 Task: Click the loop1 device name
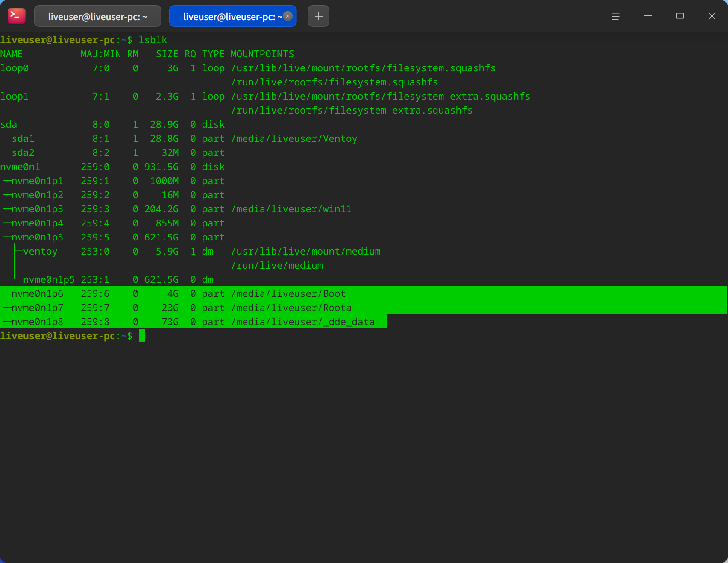15,97
